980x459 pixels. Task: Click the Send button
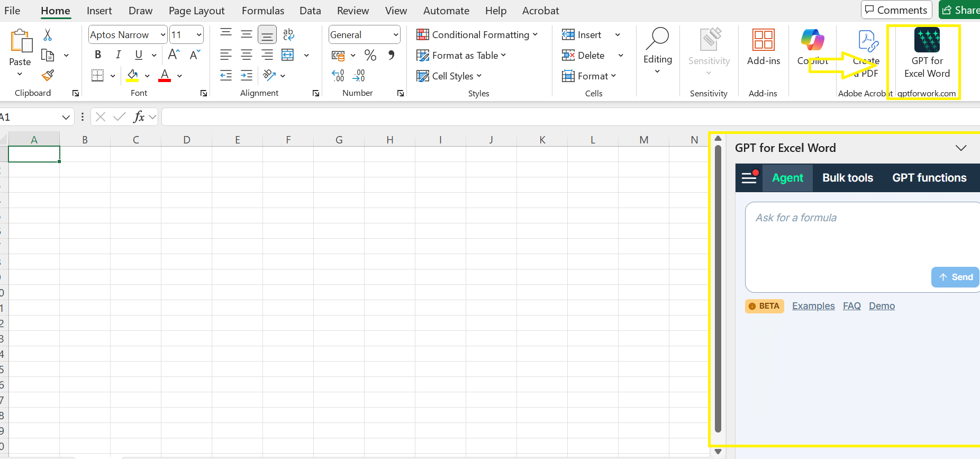956,277
